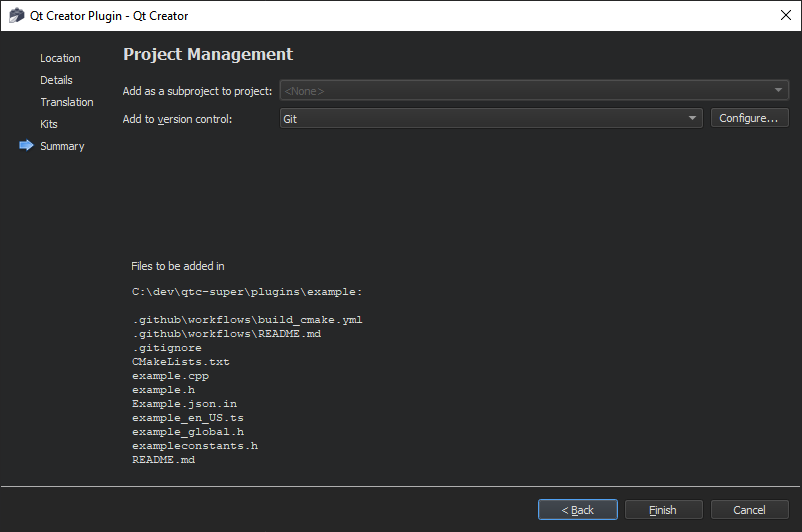Click the example_global.h file entry
The width and height of the screenshot is (802, 532).
click(188, 432)
